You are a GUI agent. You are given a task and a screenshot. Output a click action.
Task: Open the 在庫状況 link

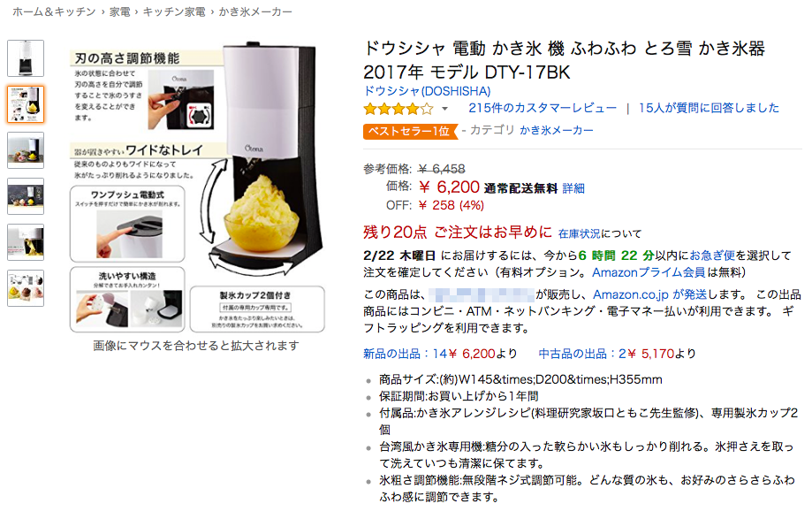[x=579, y=234]
